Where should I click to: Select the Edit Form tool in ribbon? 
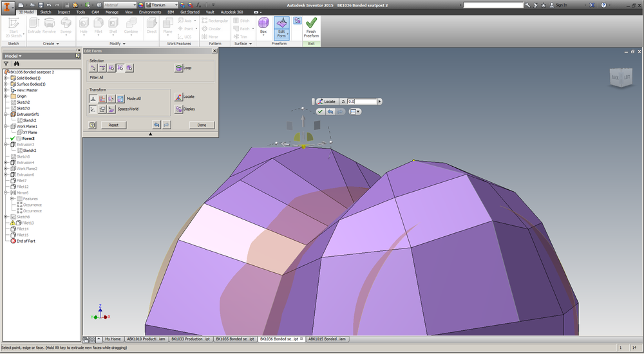tap(281, 28)
